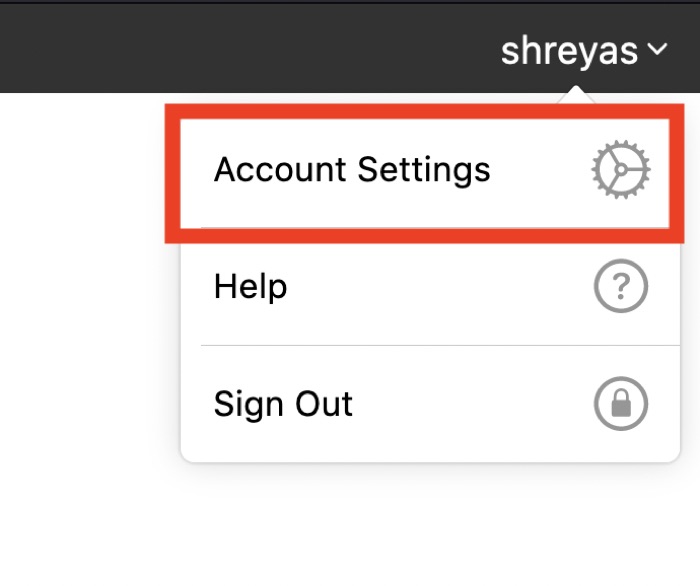Click the question mark icon beside Help

point(621,288)
